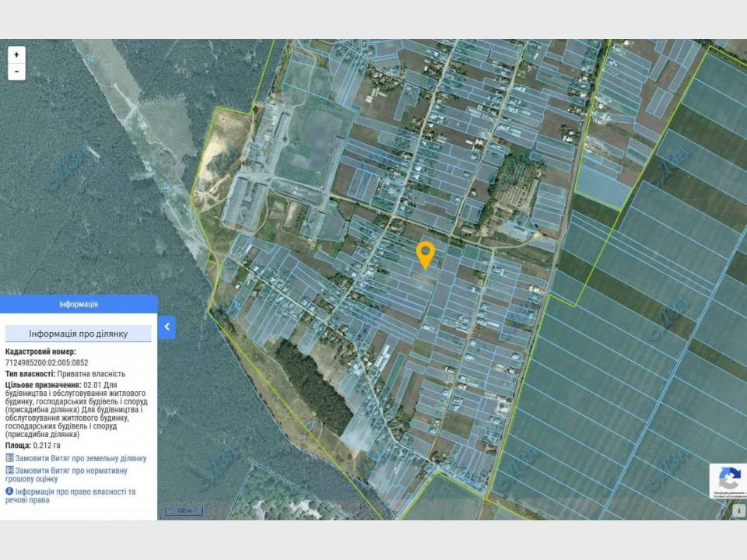Viewport: 747px width, 560px height.
Task: Click the dark pine forest patch on map
Action: coord(314,385)
